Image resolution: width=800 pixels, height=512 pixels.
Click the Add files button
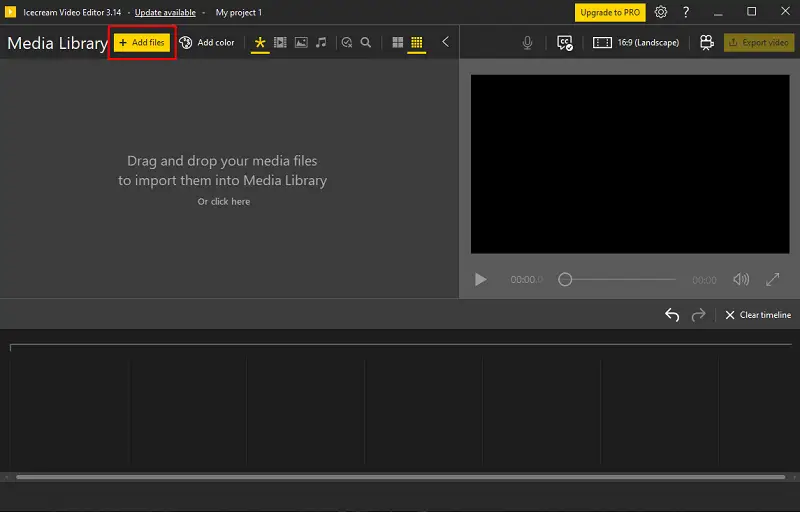pyautogui.click(x=142, y=42)
